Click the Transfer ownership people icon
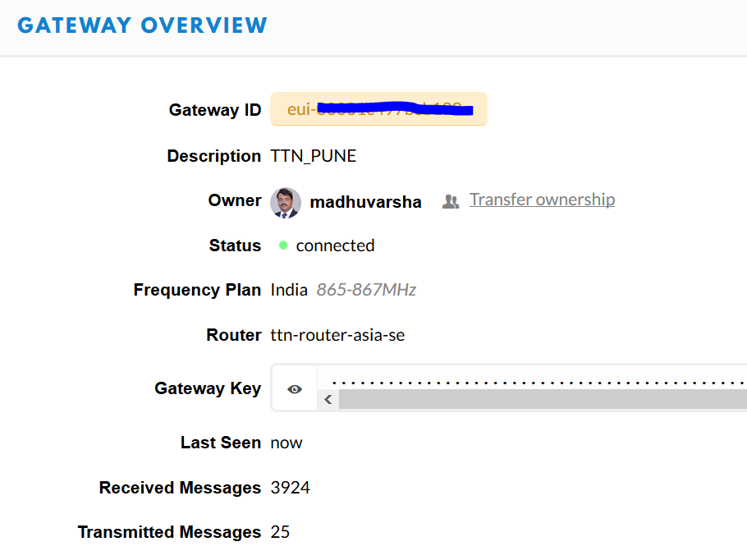 451,200
